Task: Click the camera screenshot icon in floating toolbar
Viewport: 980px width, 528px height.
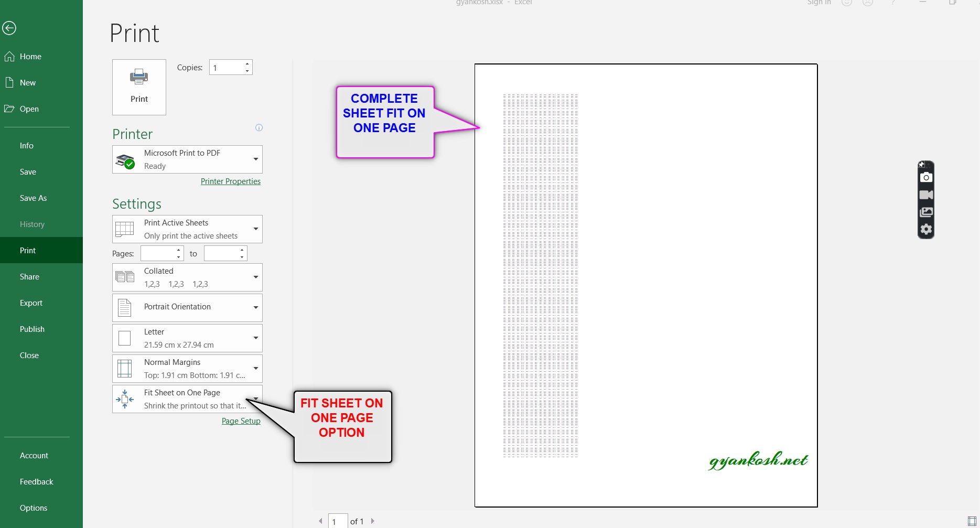Action: coord(926,178)
